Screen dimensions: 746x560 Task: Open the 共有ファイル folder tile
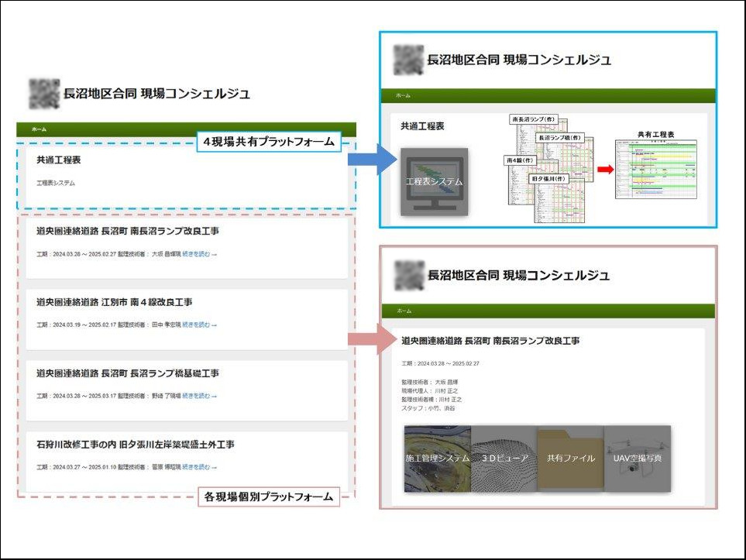point(570,458)
